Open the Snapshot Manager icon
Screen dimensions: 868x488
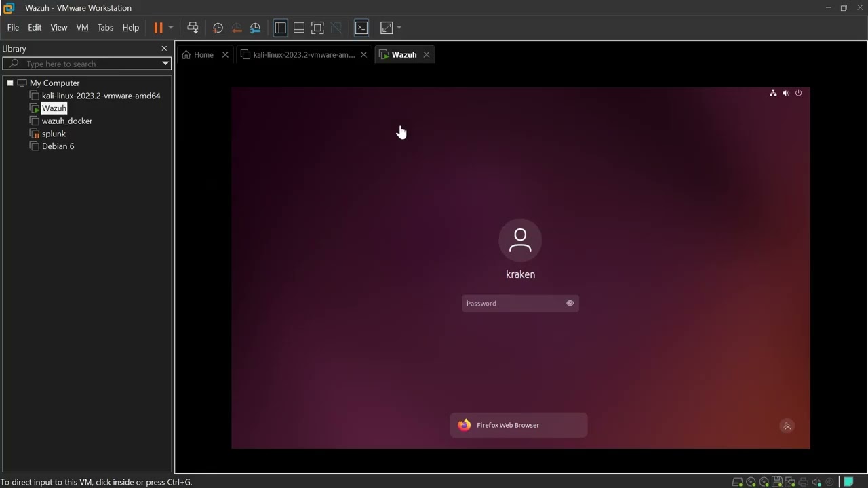256,28
